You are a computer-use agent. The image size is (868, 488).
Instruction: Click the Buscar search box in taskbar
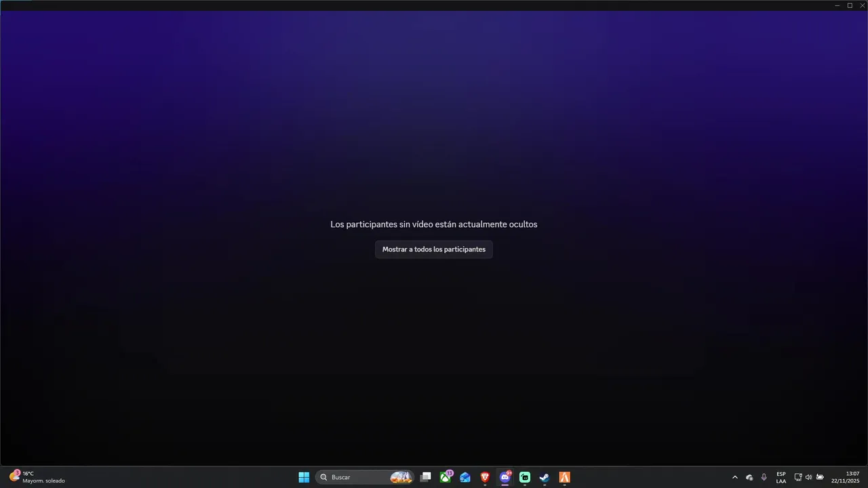tap(365, 477)
